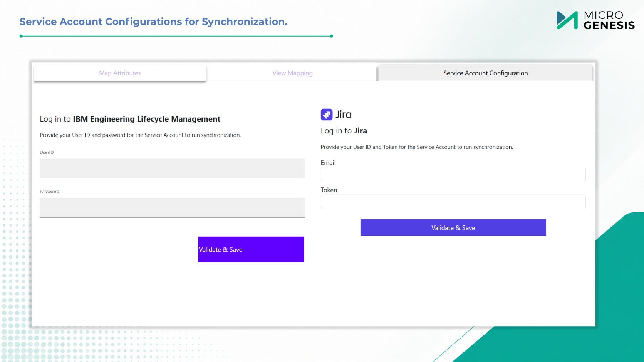Switch to the View Mapping tab

point(292,73)
